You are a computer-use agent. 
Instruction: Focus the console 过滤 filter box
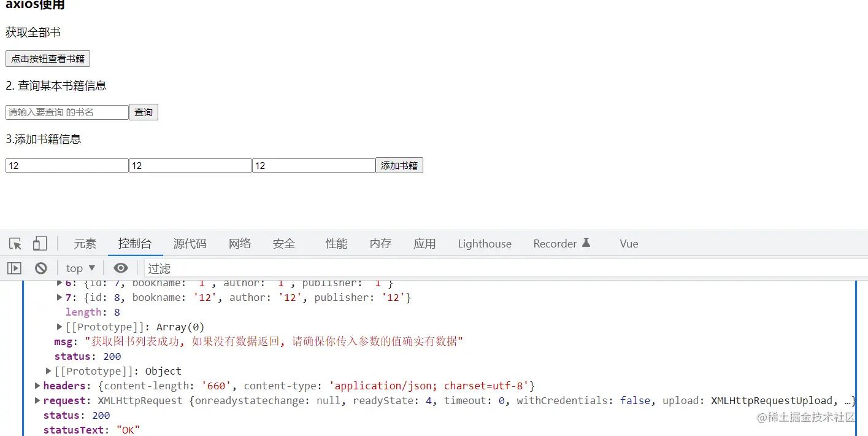506,268
